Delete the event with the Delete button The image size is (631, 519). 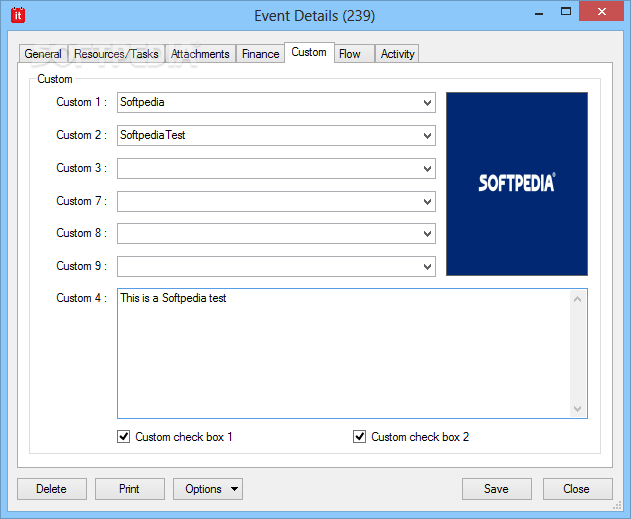pyautogui.click(x=52, y=489)
